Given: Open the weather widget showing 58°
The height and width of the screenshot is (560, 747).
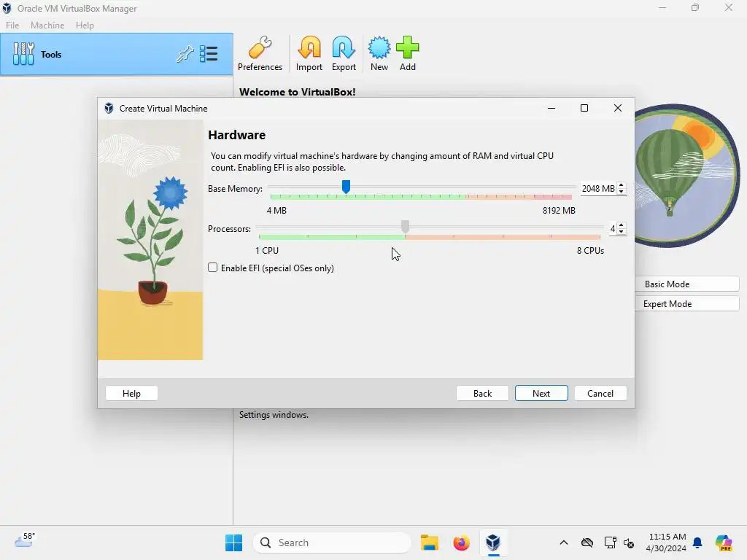Looking at the screenshot, I should click(25, 540).
